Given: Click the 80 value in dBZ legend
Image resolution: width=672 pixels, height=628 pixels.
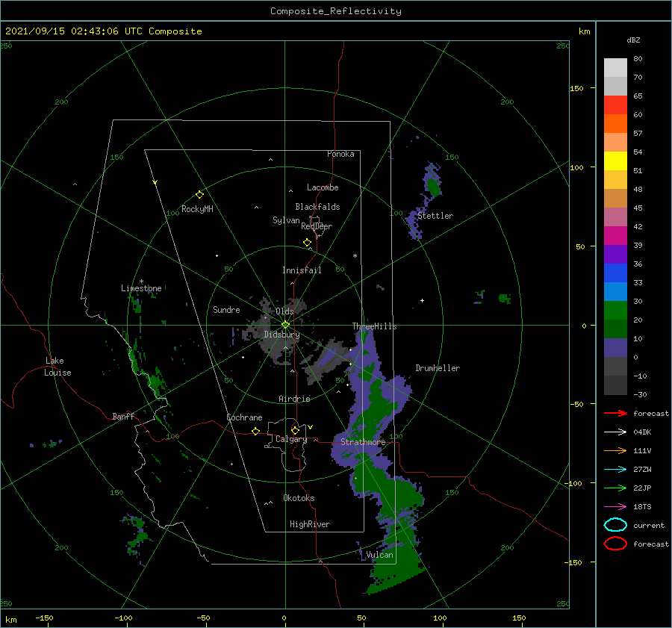Looking at the screenshot, I should [638, 59].
